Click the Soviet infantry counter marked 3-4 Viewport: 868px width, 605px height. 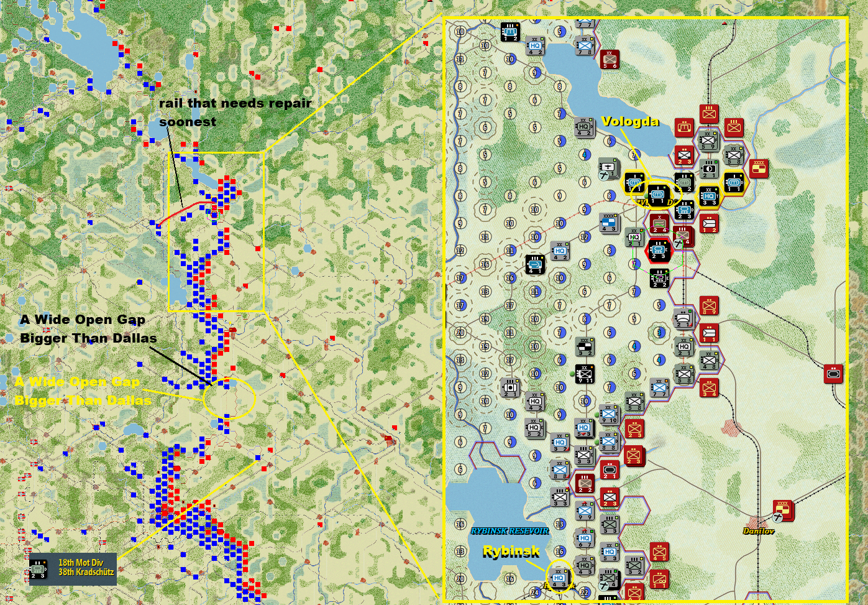click(709, 387)
